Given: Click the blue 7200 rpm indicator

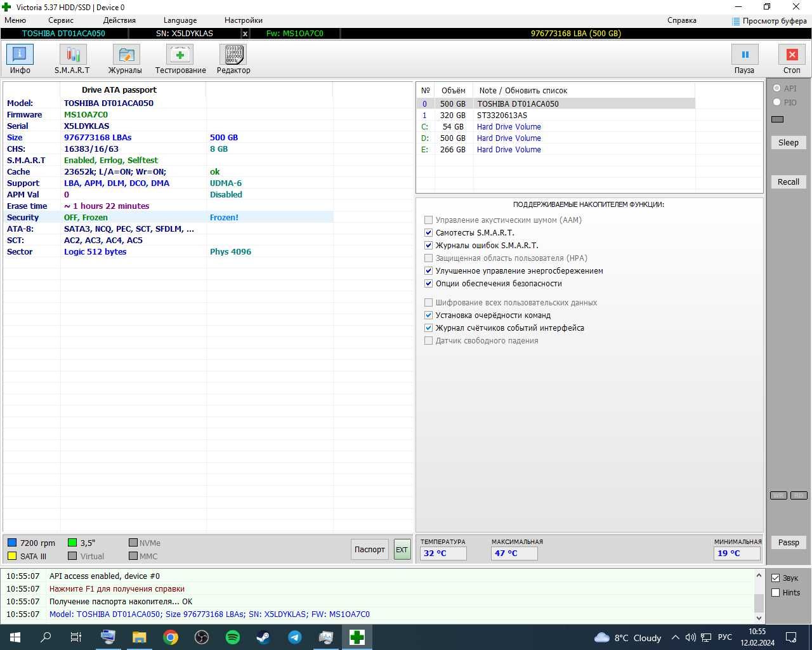Looking at the screenshot, I should 12,543.
